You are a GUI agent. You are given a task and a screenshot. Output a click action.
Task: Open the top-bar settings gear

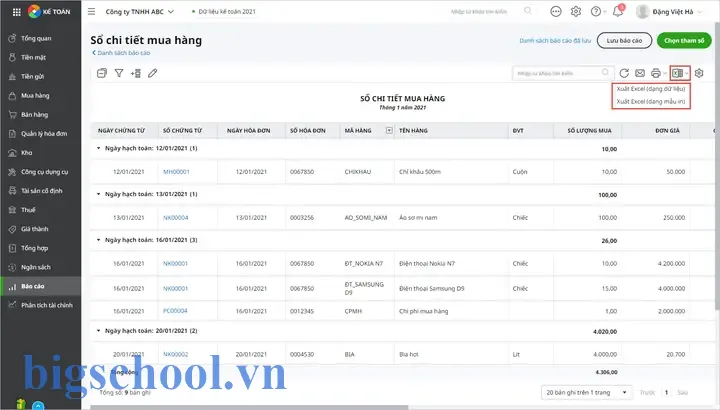pyautogui.click(x=576, y=11)
